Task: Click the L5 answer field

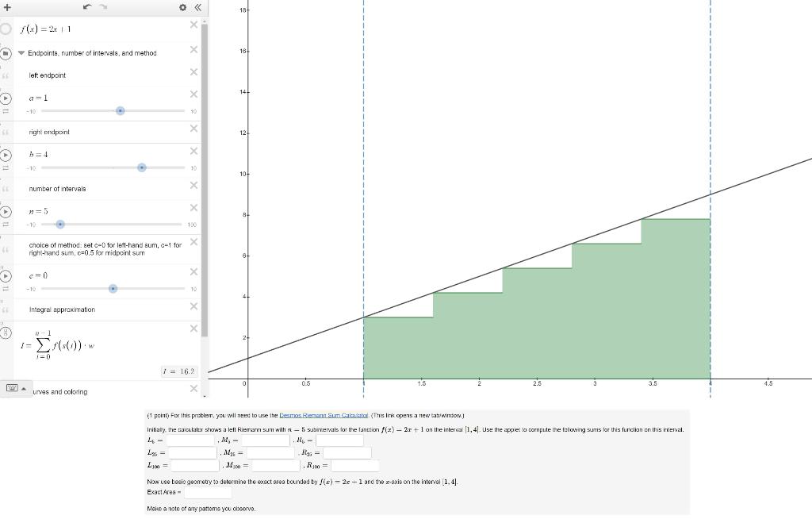Action: pos(190,440)
